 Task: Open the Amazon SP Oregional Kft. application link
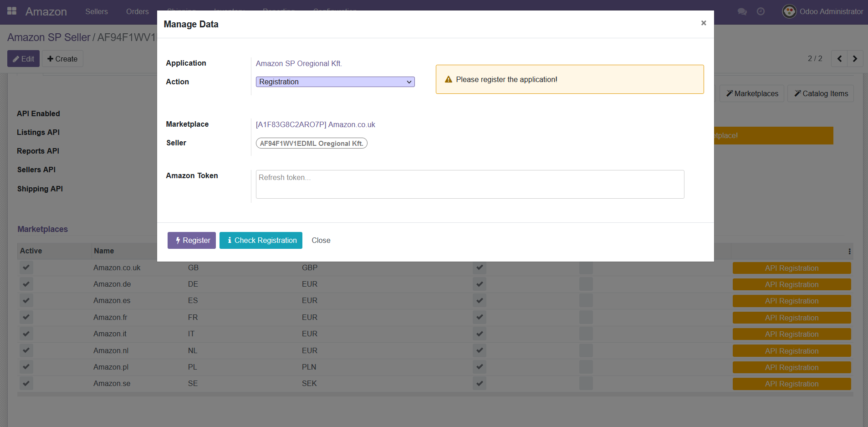pos(299,63)
